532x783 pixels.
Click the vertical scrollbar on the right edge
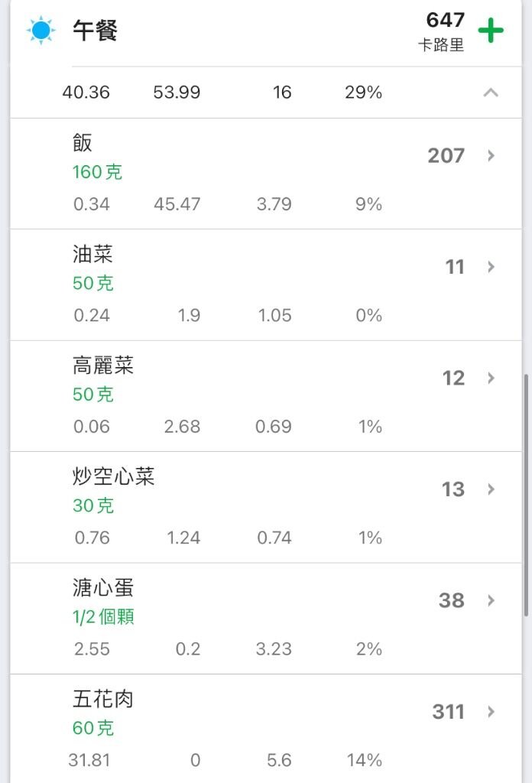click(526, 495)
